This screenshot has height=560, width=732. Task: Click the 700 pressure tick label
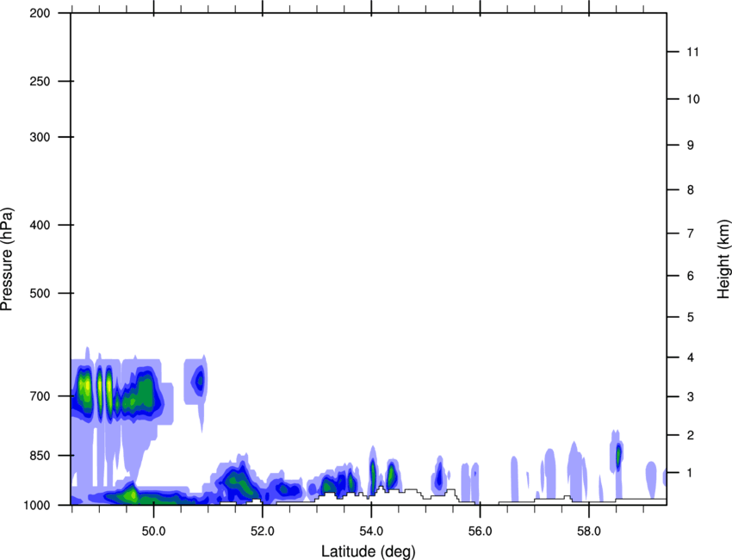[40, 395]
